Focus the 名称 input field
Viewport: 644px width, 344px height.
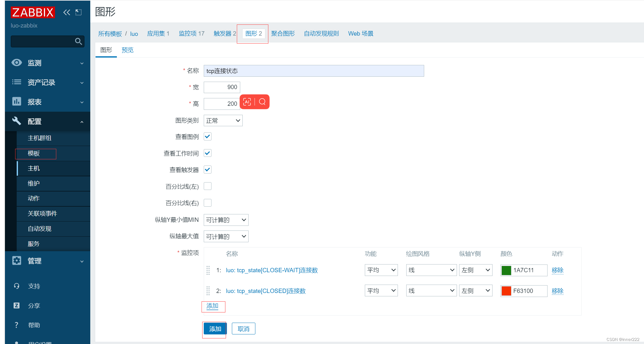point(314,71)
